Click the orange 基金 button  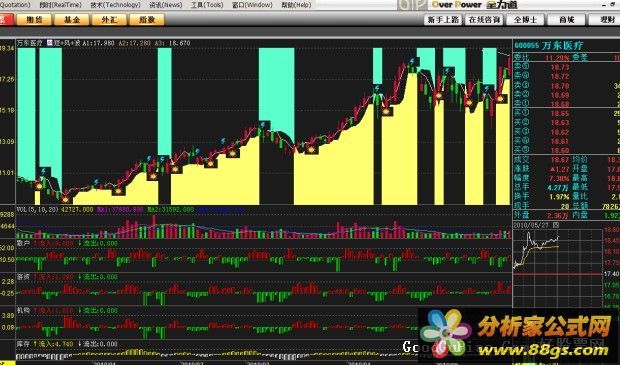(72, 19)
